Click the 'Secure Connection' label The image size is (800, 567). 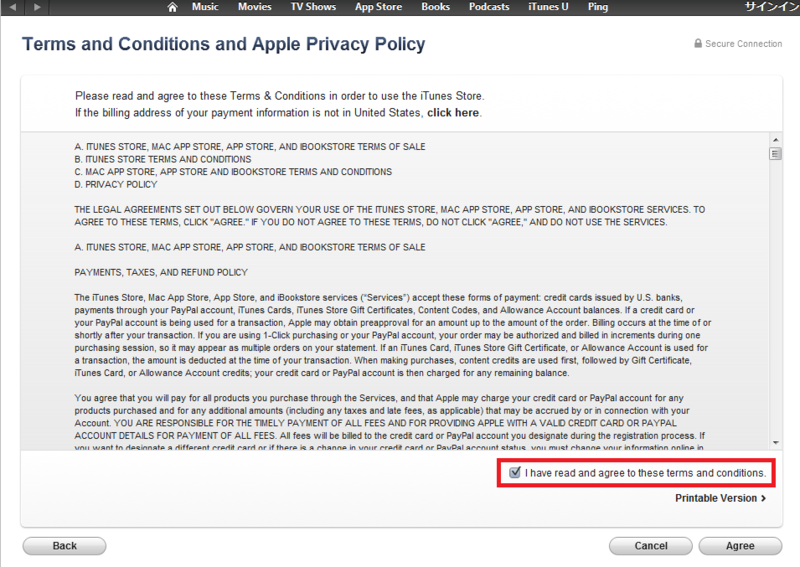[743, 43]
